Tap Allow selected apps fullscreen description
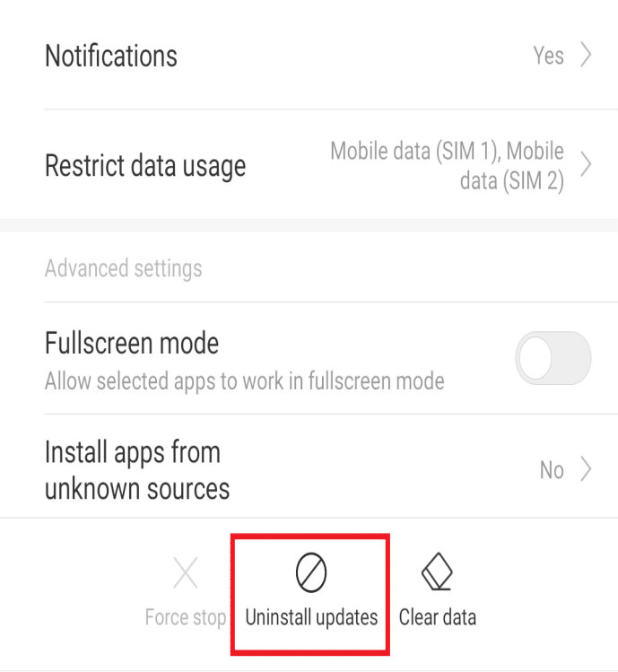618x672 pixels. click(x=244, y=381)
